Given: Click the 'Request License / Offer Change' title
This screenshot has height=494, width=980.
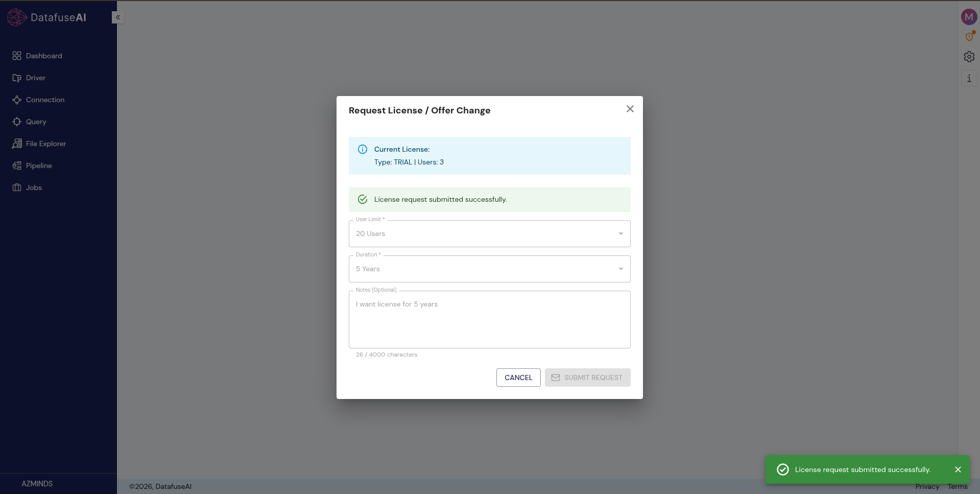Looking at the screenshot, I should (419, 110).
